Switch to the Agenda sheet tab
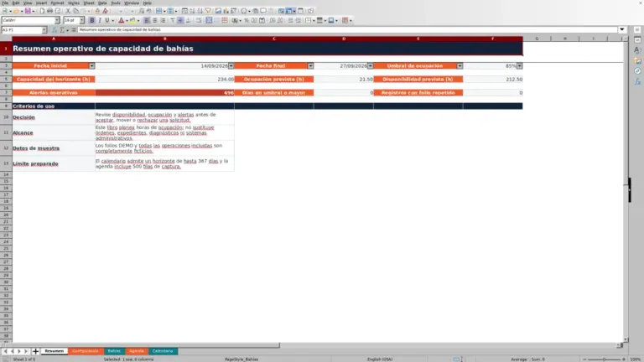Screen dimensions: 644x362 [x=137, y=351]
